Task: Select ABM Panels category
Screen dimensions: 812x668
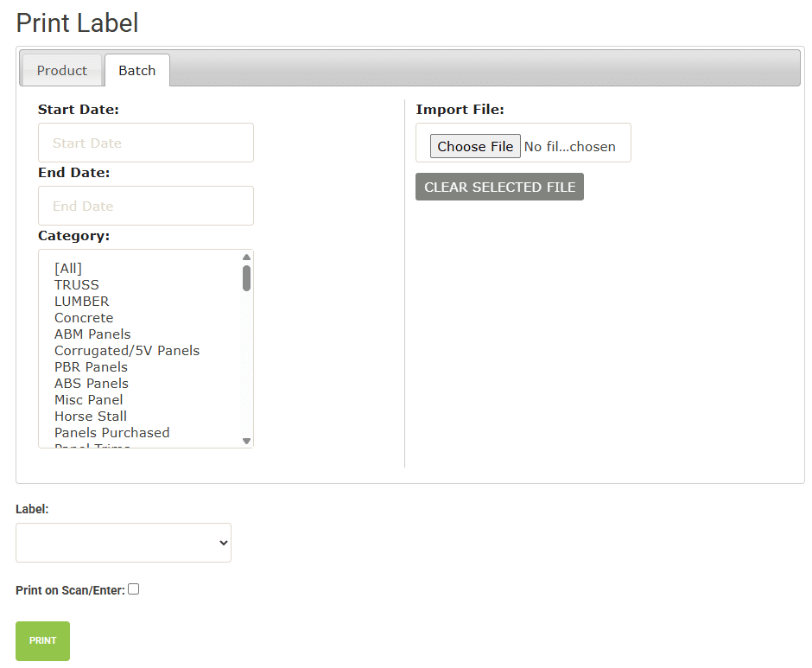Action: (x=92, y=334)
